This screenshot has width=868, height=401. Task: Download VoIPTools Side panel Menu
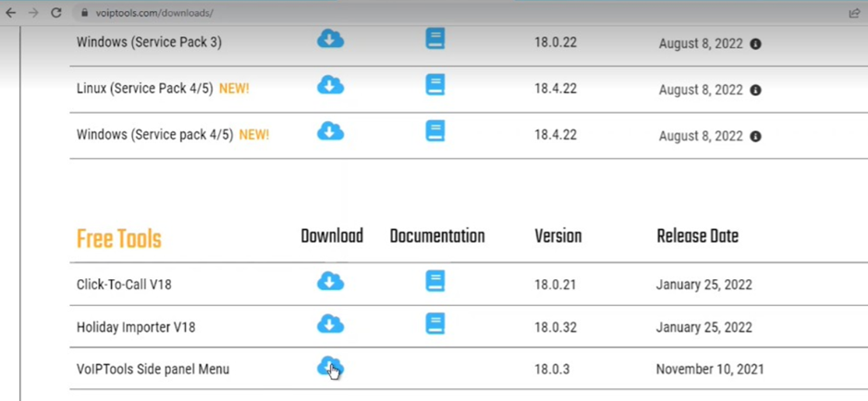pyautogui.click(x=331, y=366)
